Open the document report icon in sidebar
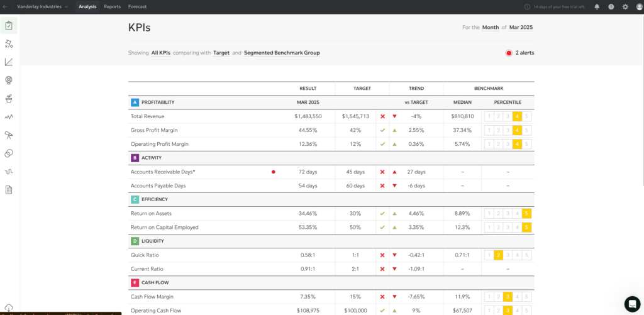 [x=9, y=190]
